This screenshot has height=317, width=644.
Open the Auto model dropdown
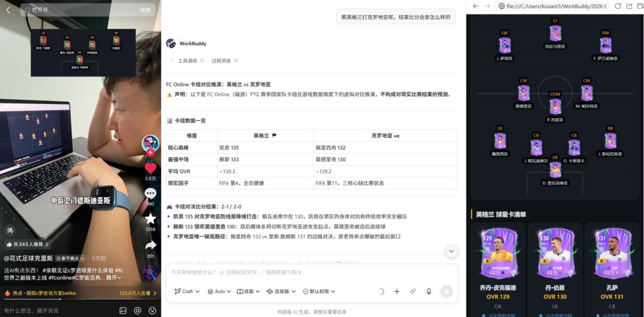point(219,291)
